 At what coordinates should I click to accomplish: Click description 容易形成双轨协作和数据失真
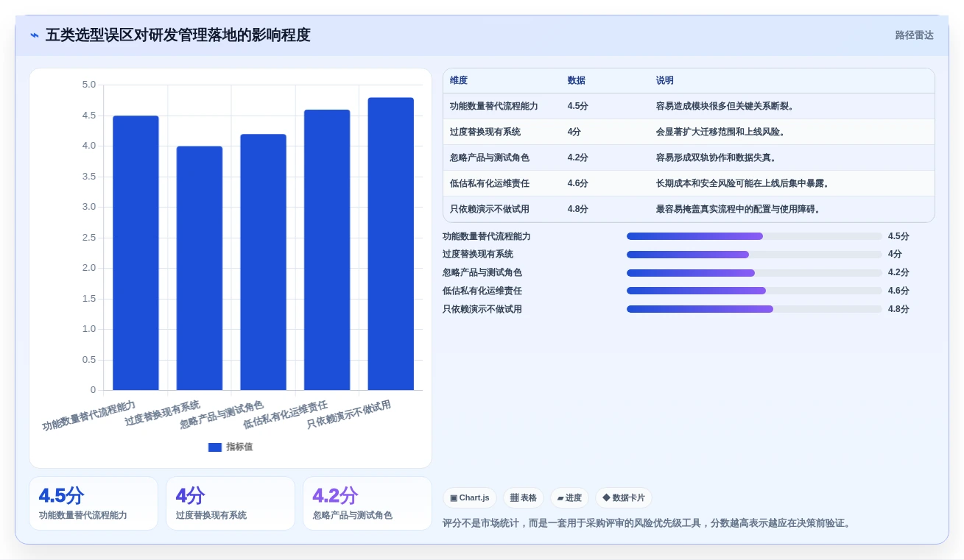(717, 157)
